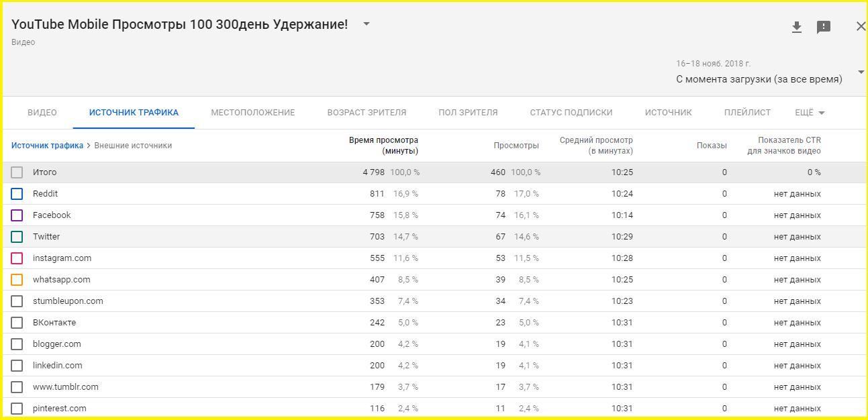Image resolution: width=868 pixels, height=420 pixels.
Task: Toggle the whatsapp.com row checkbox
Action: [17, 280]
